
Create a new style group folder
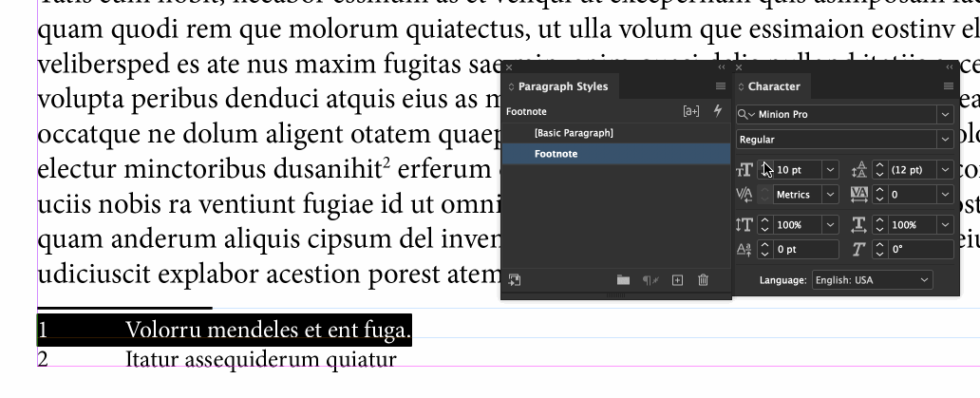(x=623, y=280)
